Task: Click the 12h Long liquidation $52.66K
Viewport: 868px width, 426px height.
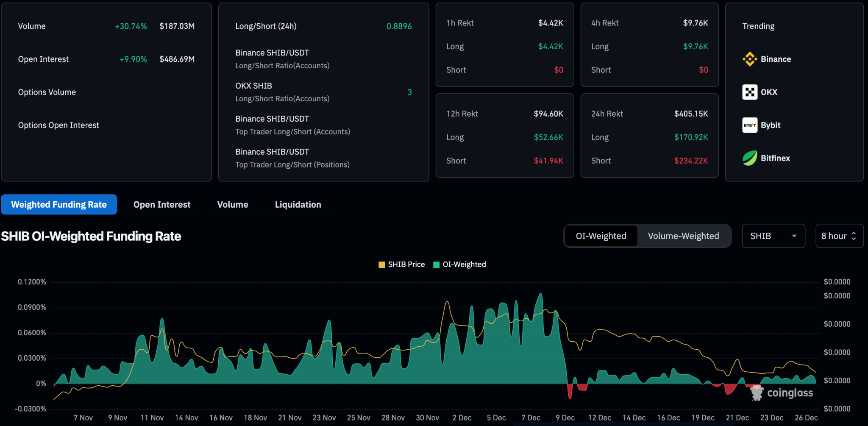Action: (x=548, y=137)
